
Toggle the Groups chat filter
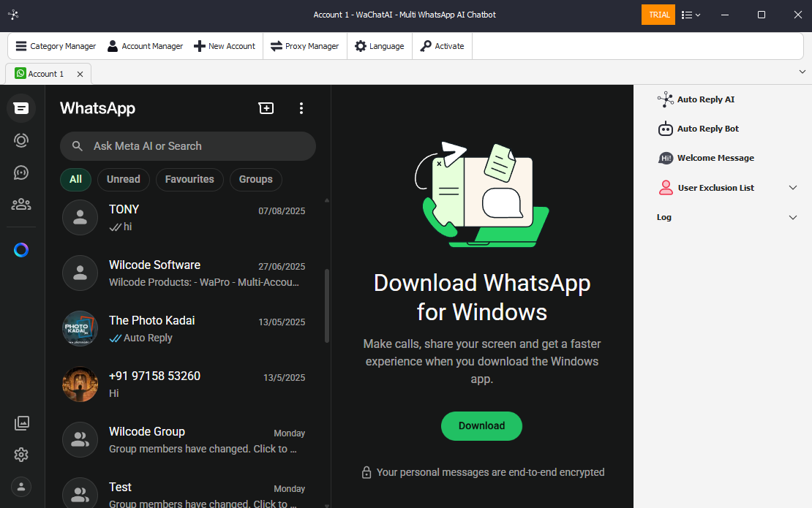click(255, 179)
